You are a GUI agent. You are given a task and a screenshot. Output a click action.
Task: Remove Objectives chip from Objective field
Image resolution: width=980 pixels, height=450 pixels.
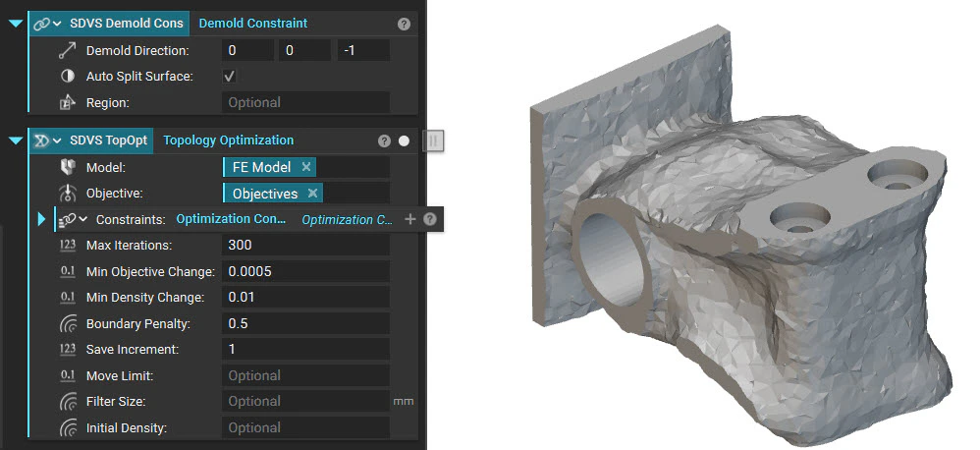pos(312,194)
